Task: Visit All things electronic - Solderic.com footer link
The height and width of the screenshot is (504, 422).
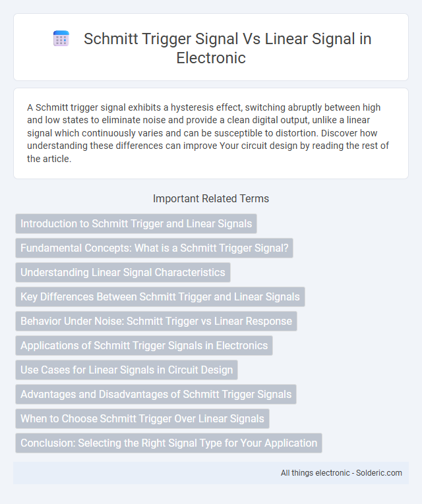Action: pyautogui.click(x=342, y=473)
